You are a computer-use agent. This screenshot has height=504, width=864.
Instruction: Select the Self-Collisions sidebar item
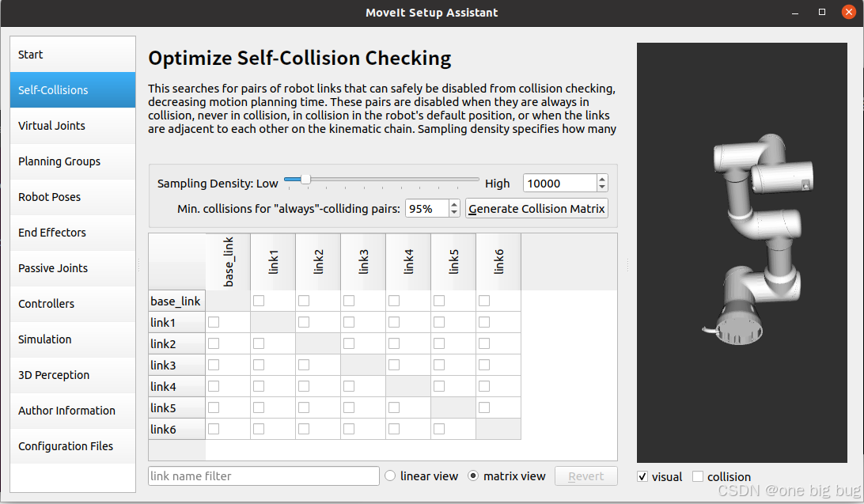click(73, 89)
